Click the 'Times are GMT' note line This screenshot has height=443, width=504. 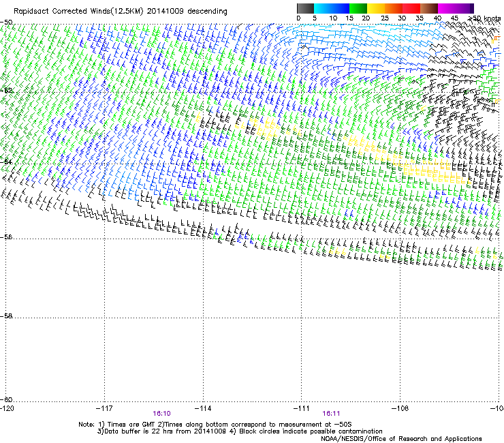coord(215,425)
